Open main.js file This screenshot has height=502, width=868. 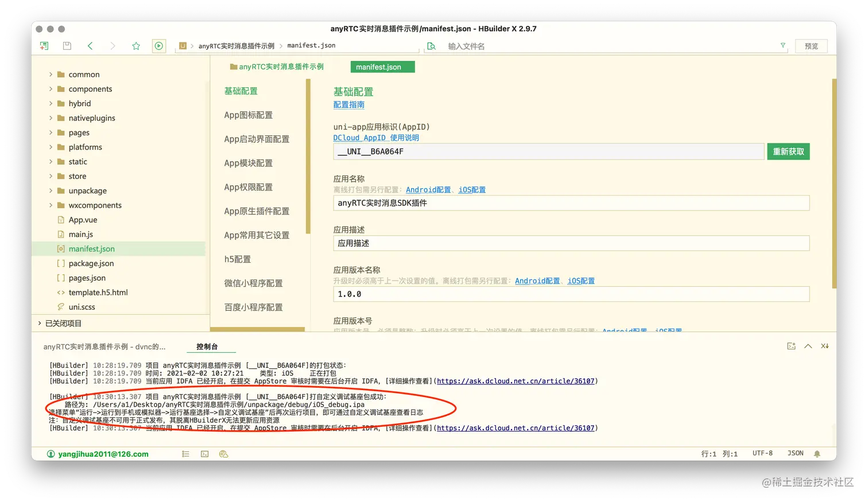80,234
